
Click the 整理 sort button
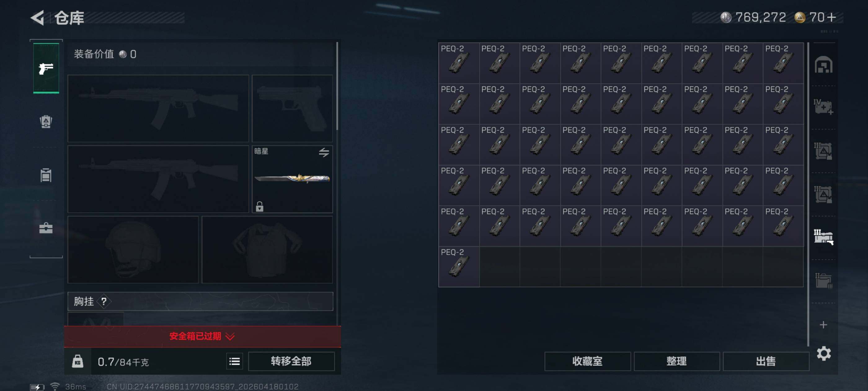tap(677, 361)
